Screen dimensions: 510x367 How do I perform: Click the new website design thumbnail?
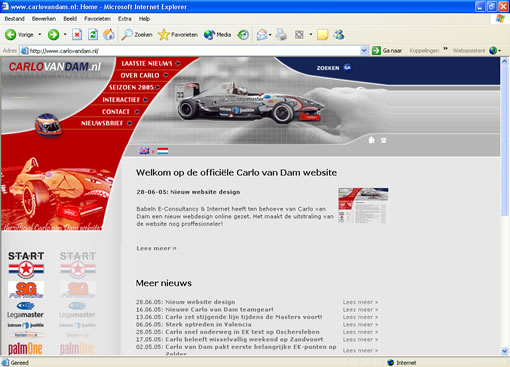(x=363, y=205)
